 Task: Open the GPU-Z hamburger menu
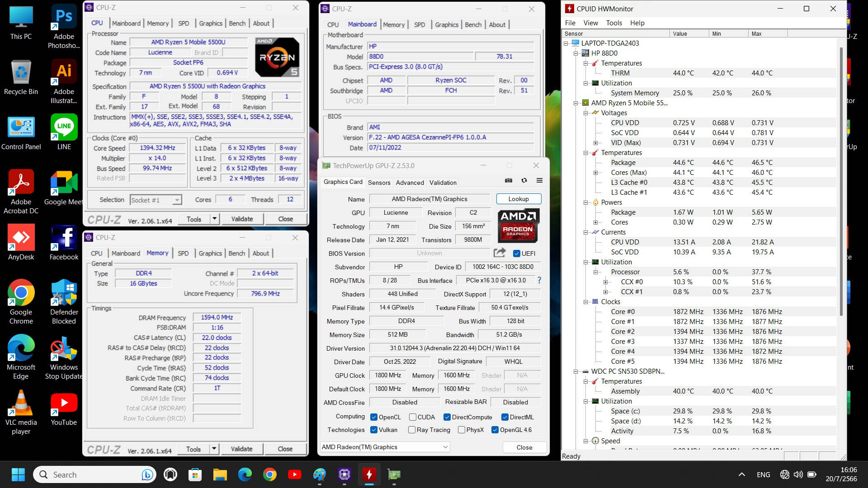539,180
